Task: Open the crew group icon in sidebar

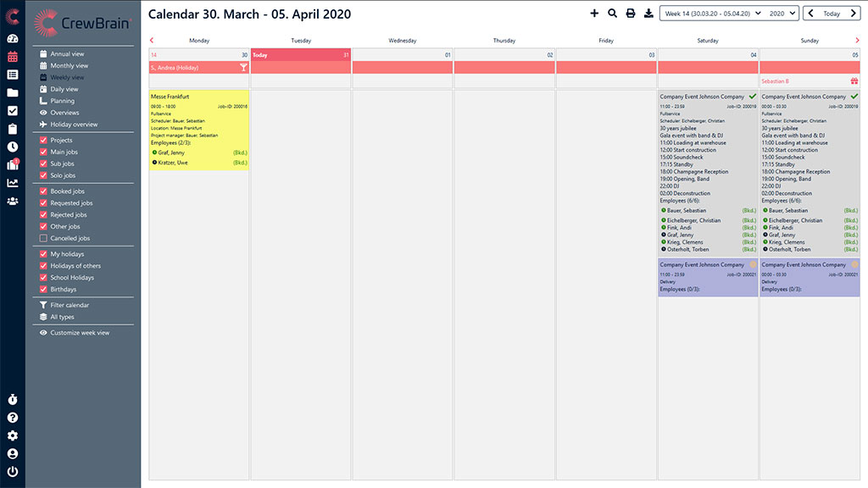Action: click(x=13, y=202)
